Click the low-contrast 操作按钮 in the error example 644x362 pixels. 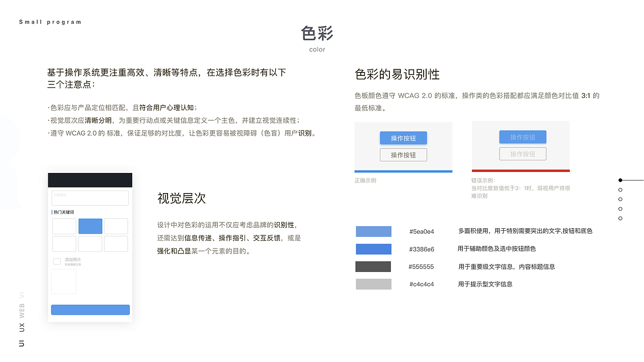point(522,137)
